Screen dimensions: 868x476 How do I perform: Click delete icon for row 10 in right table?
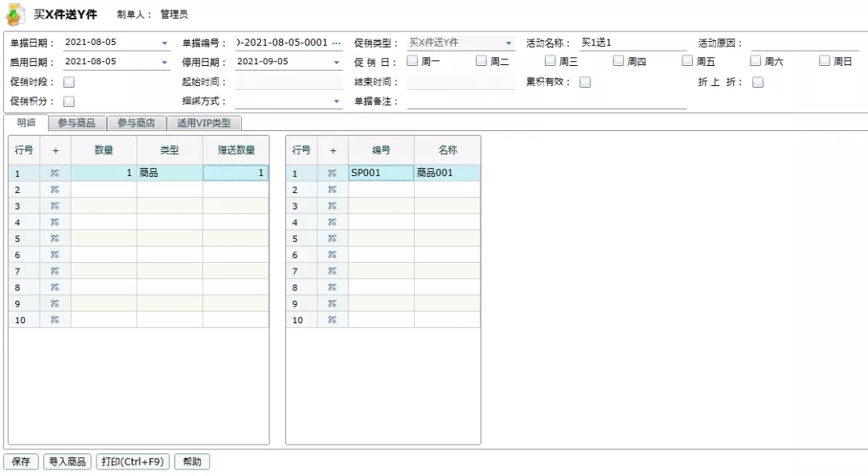tap(332, 320)
